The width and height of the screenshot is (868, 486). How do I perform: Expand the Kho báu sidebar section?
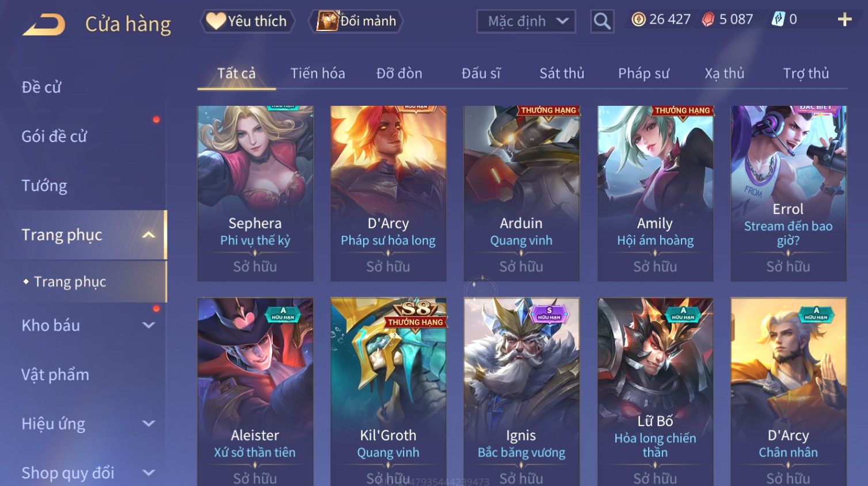(x=149, y=325)
